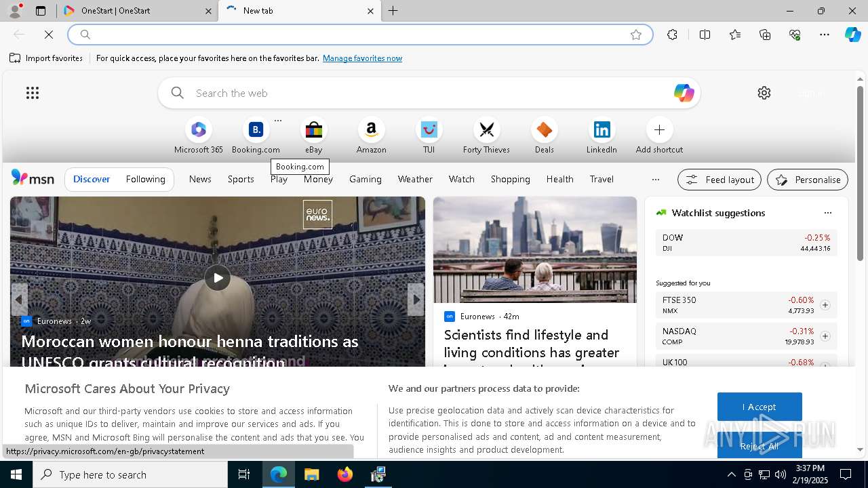868x488 pixels.
Task: Close the OneStart tab
Action: coord(208,11)
